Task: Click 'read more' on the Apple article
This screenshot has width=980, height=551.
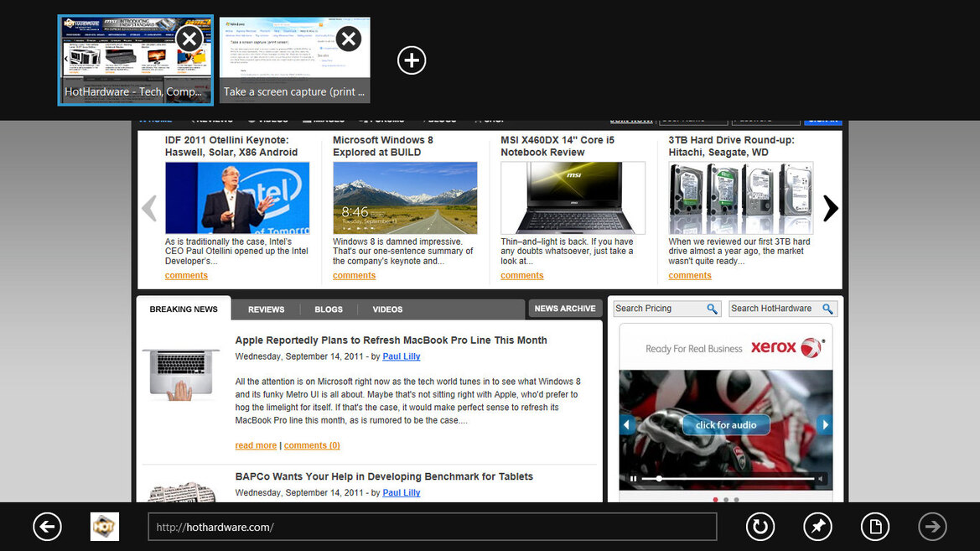Action: [x=256, y=445]
